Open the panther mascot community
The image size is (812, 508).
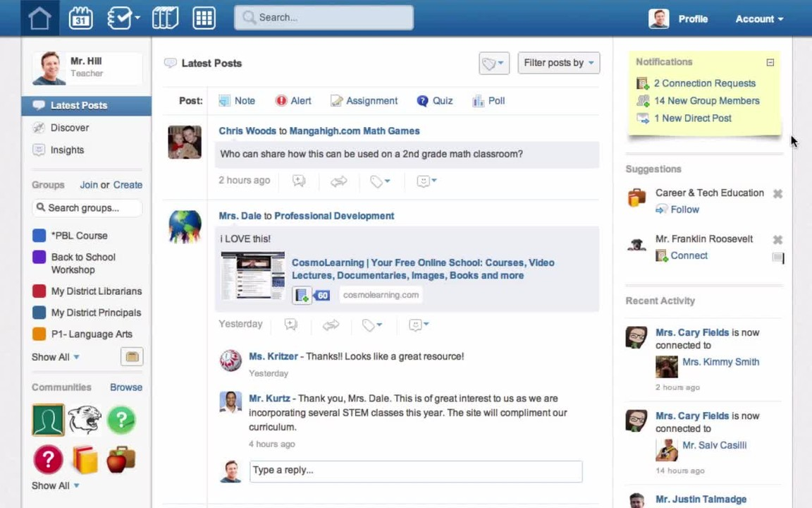85,420
